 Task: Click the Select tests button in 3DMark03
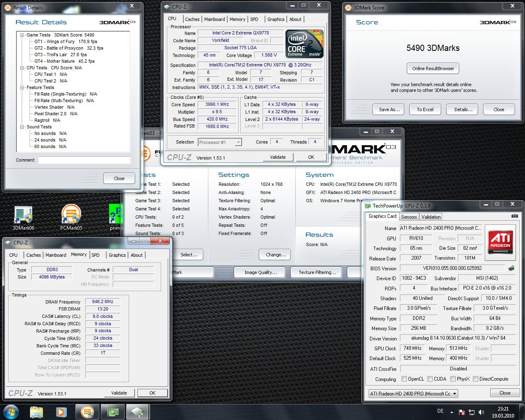click(x=189, y=255)
